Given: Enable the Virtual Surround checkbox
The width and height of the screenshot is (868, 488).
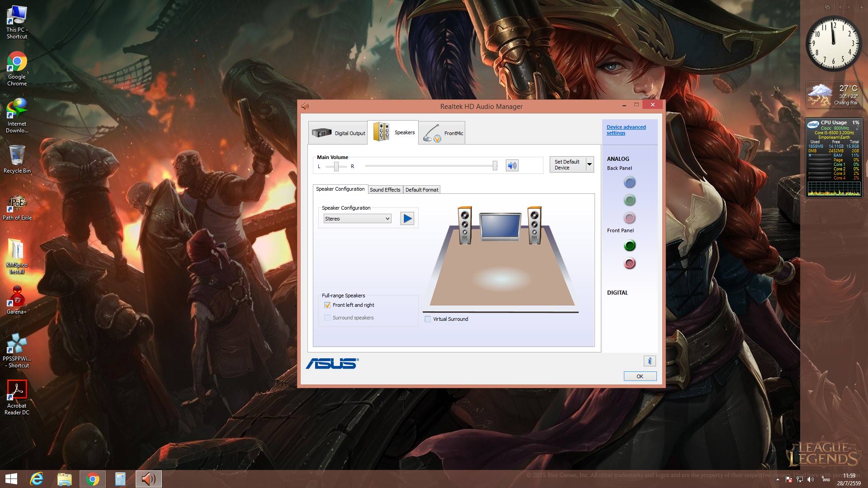Looking at the screenshot, I should click(x=428, y=319).
